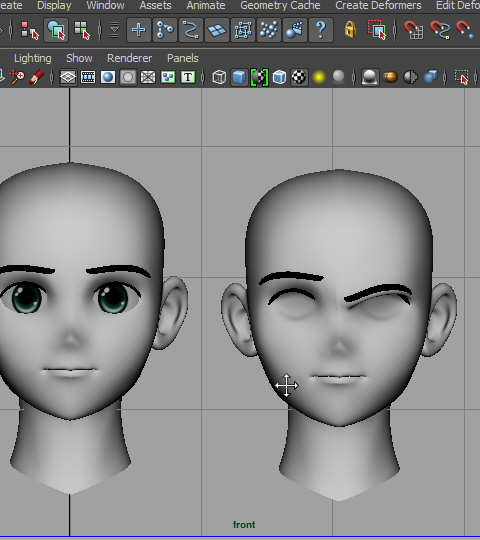Enable snap to curves magnet icon

point(440,30)
